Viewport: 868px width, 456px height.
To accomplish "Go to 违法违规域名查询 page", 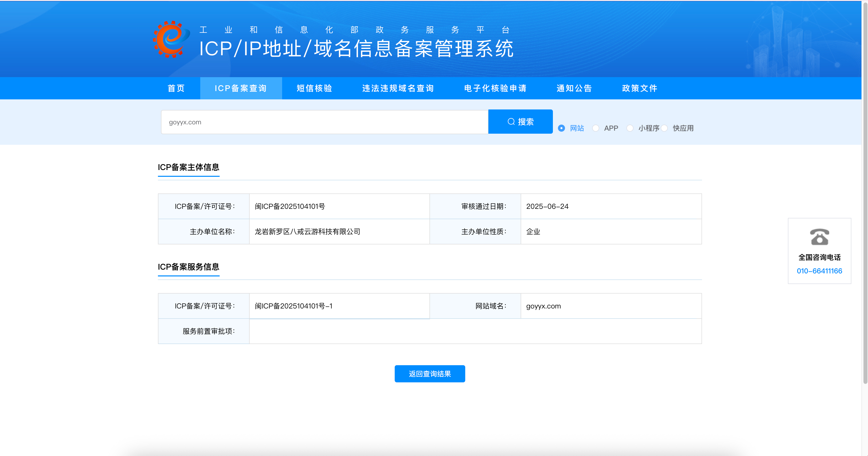I will click(398, 88).
